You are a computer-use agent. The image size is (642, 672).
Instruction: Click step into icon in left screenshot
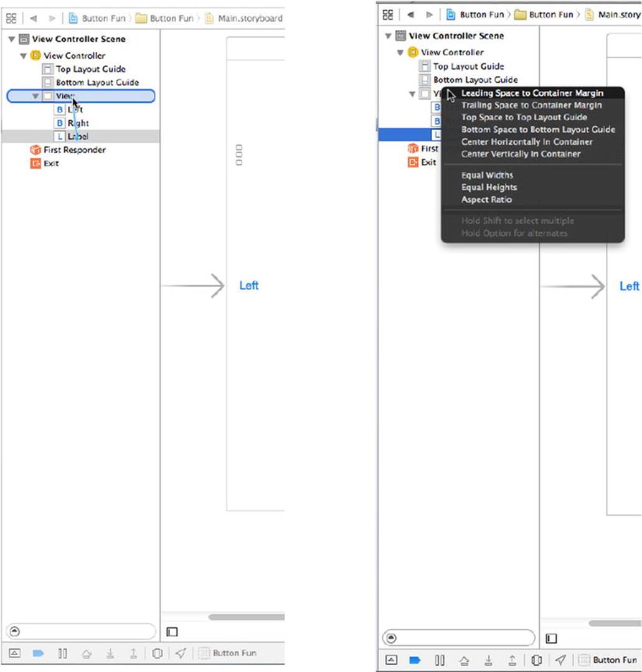tap(110, 653)
